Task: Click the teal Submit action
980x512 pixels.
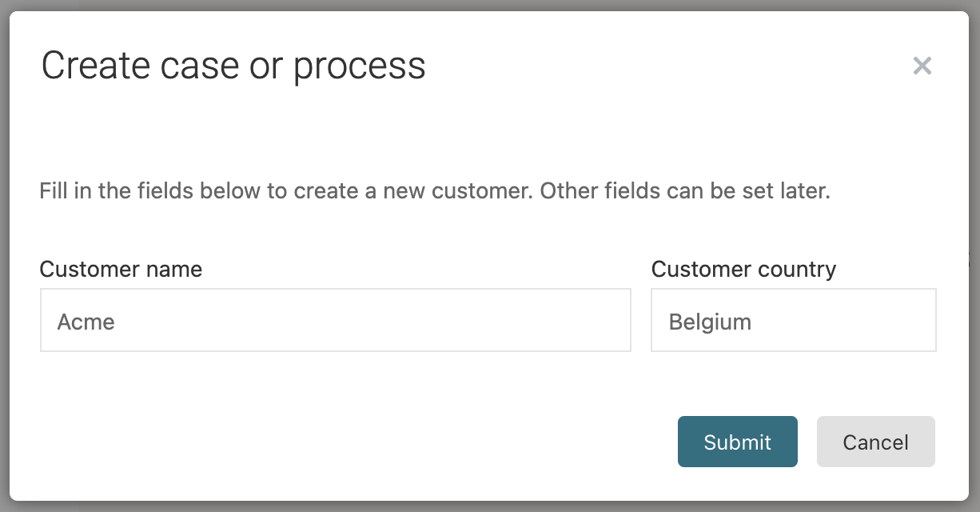Action: click(737, 442)
